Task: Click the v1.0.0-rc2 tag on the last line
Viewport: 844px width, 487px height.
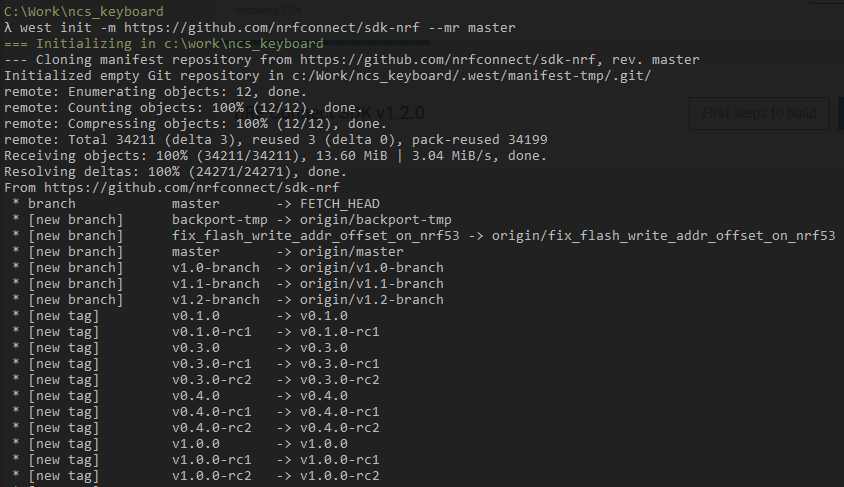Action: [x=340, y=476]
